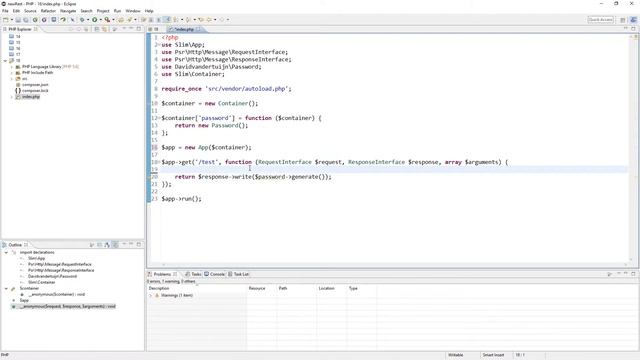This screenshot has height=360, width=640.
Task: Collapse $container node in Outline
Action: click(x=6, y=289)
